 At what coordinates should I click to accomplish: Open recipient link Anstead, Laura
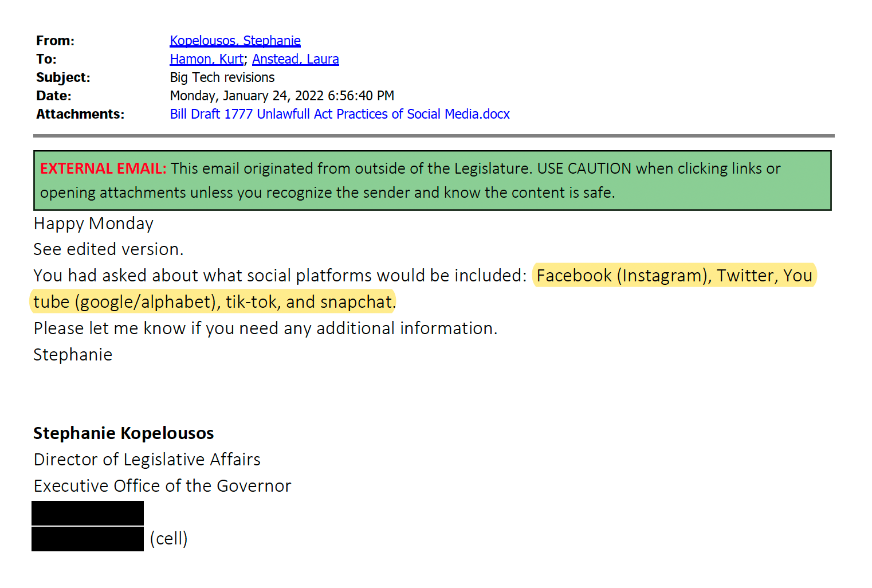(296, 59)
